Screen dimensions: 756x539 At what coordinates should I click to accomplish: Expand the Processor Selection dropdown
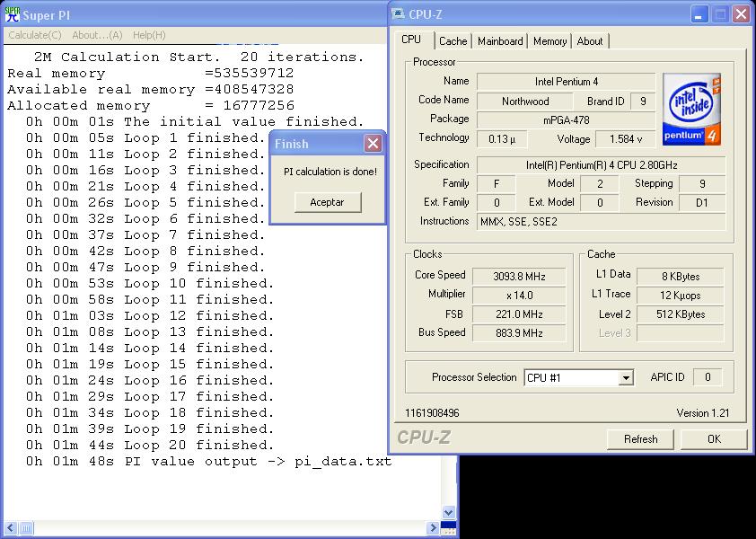[x=626, y=378]
